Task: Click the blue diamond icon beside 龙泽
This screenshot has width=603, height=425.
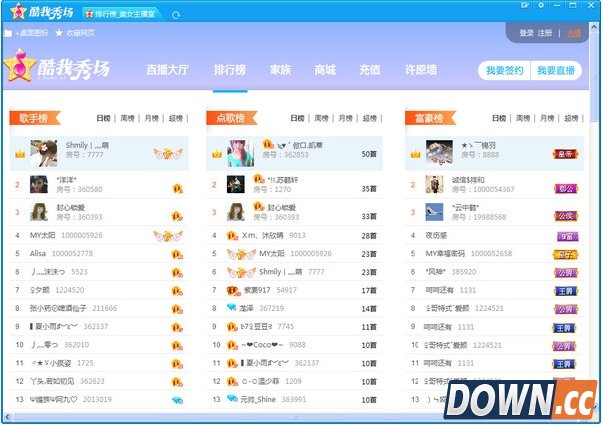Action: [231, 308]
